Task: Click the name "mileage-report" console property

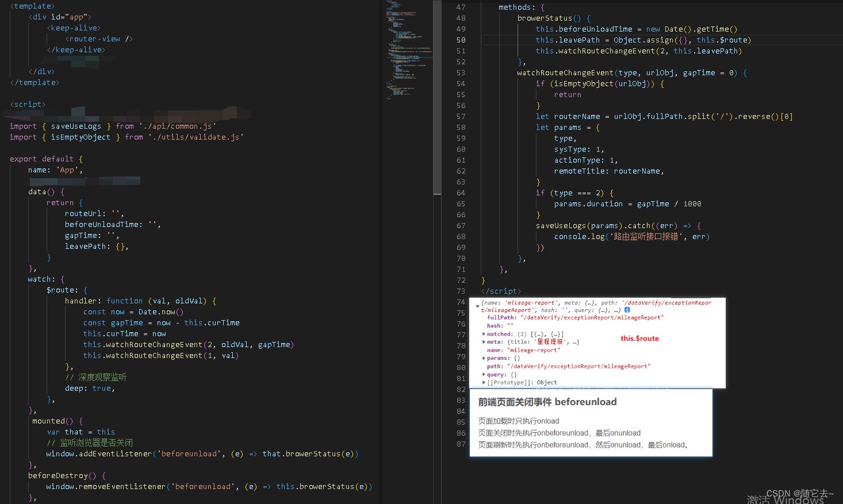Action: click(523, 350)
